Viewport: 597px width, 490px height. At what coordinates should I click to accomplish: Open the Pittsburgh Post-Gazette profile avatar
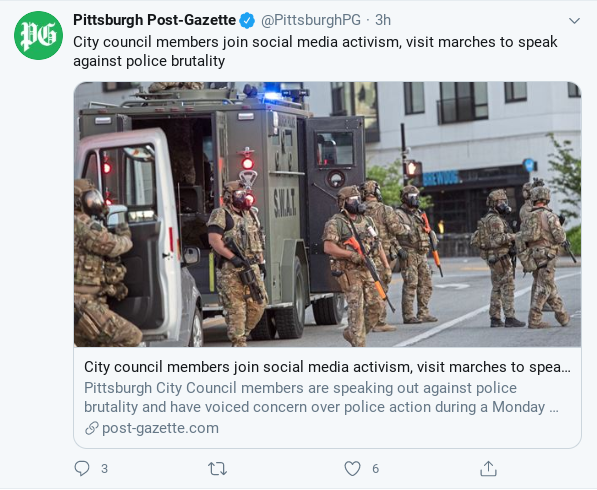(38, 35)
